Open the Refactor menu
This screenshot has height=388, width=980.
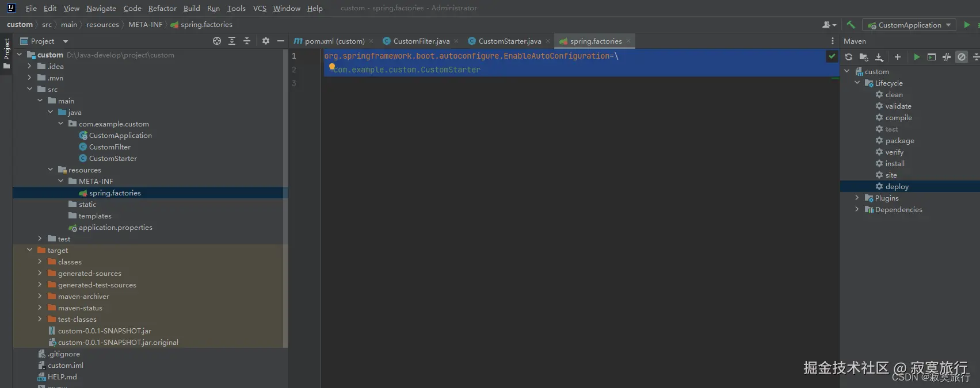click(162, 8)
